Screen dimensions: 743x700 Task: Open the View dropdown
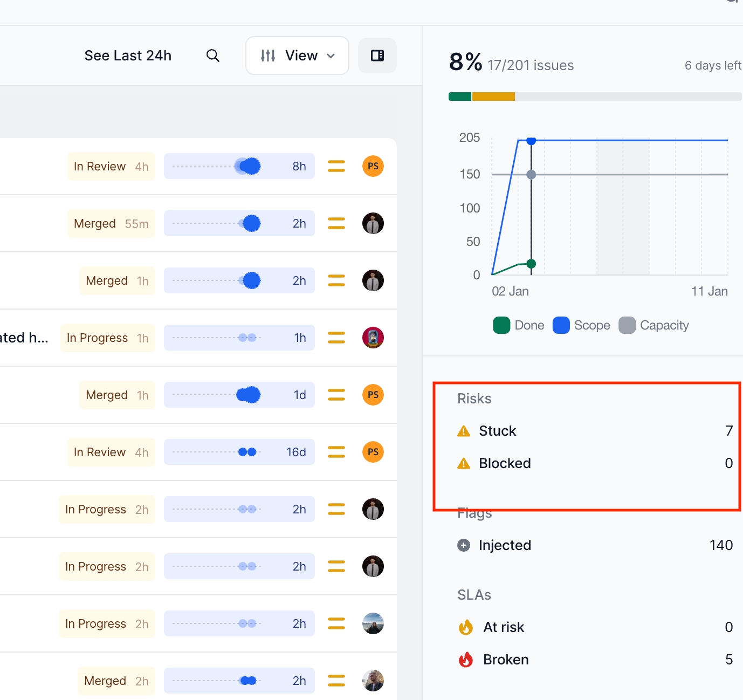pyautogui.click(x=297, y=56)
